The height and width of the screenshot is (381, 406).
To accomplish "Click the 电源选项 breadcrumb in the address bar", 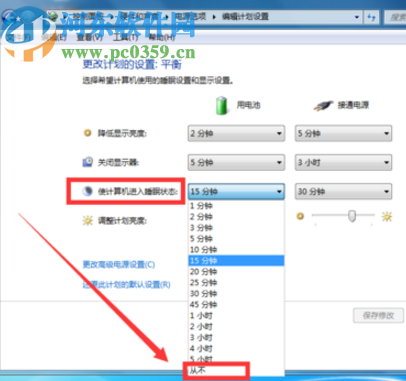I will pyautogui.click(x=191, y=17).
